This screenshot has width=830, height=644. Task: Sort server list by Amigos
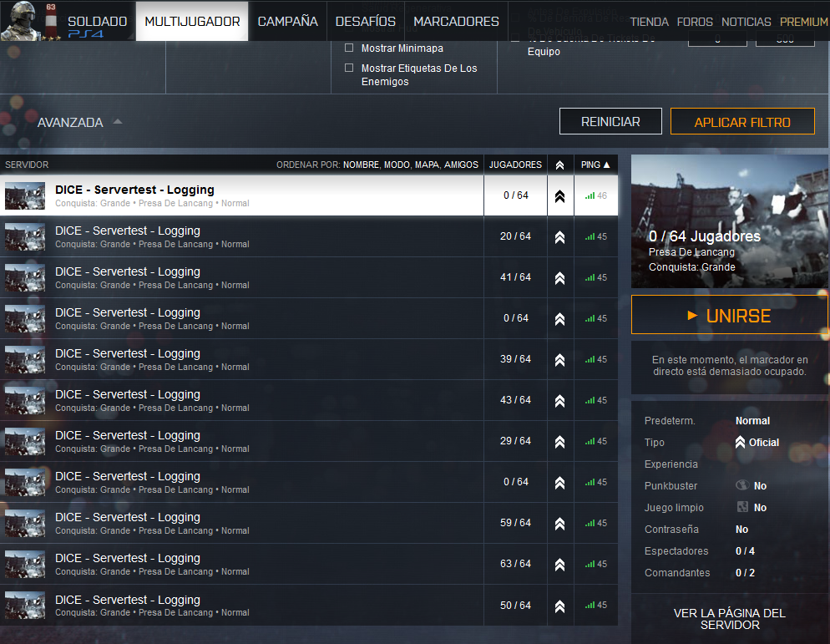[x=461, y=165]
